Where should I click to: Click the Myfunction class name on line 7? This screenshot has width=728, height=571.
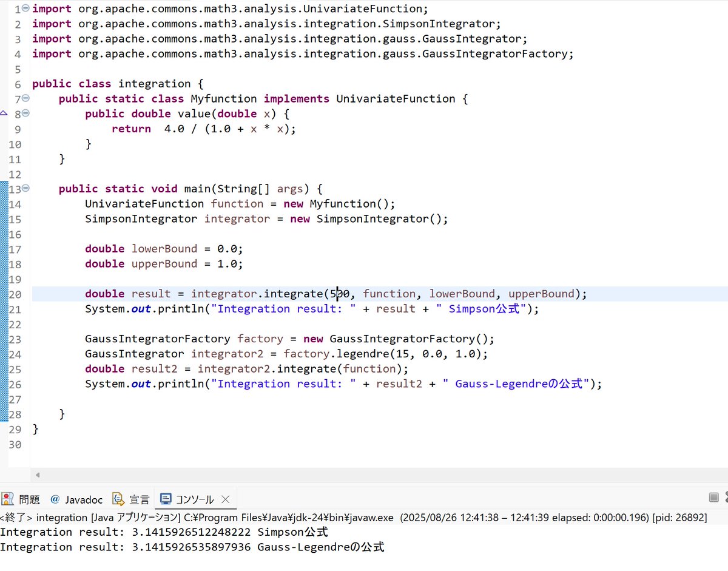[224, 99]
